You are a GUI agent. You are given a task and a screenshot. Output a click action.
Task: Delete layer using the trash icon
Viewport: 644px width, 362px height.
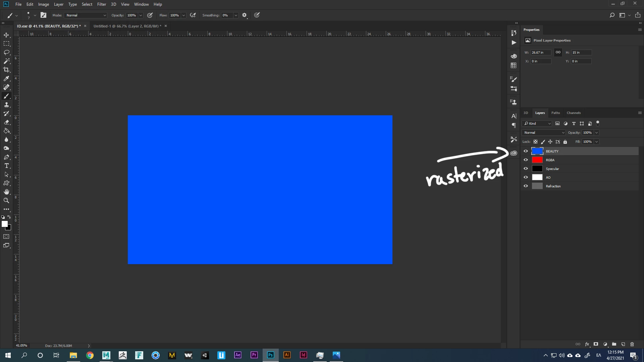coord(632,344)
